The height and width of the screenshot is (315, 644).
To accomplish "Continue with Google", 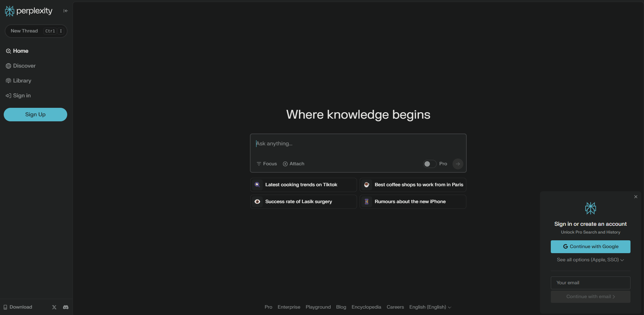I will pos(590,246).
